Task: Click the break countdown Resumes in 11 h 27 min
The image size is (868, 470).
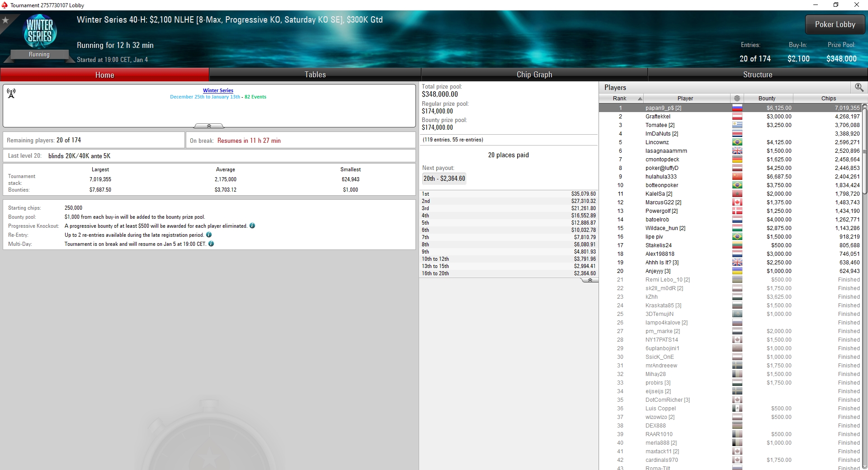Action: pyautogui.click(x=249, y=141)
